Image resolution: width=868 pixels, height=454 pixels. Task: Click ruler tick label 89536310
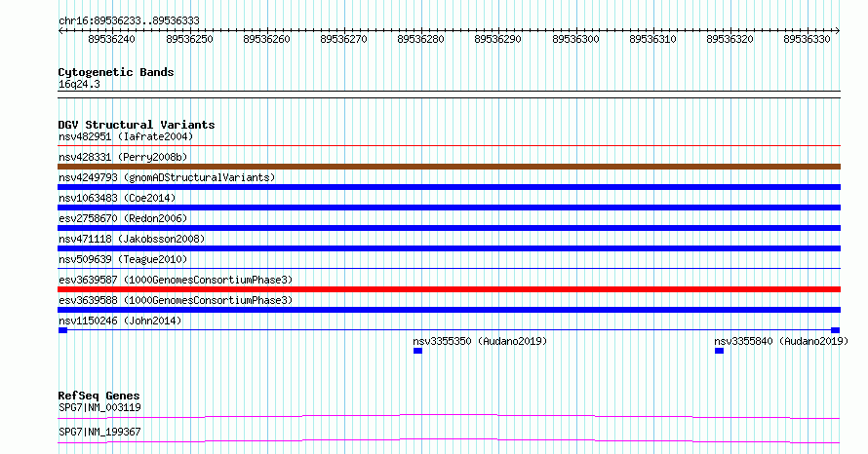click(652, 39)
